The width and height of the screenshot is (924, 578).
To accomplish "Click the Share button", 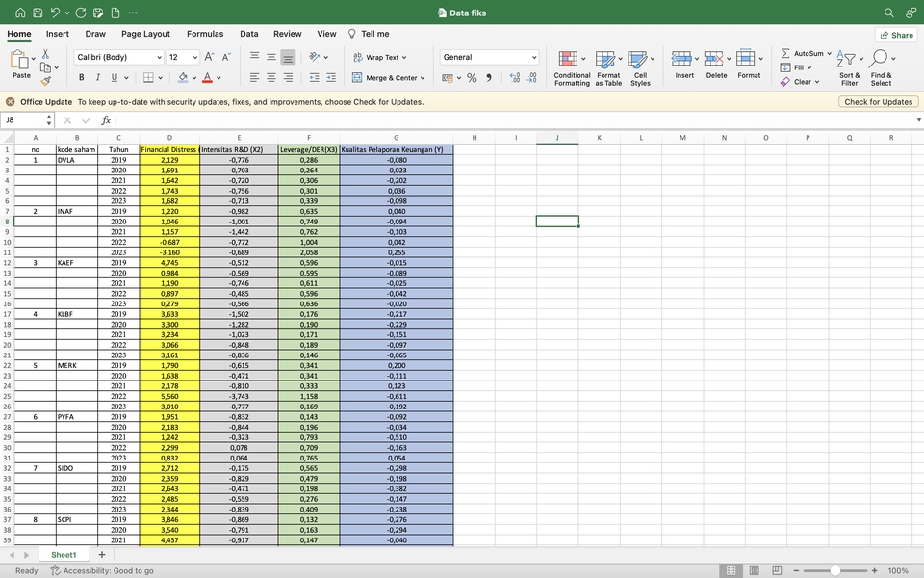I will tap(895, 35).
